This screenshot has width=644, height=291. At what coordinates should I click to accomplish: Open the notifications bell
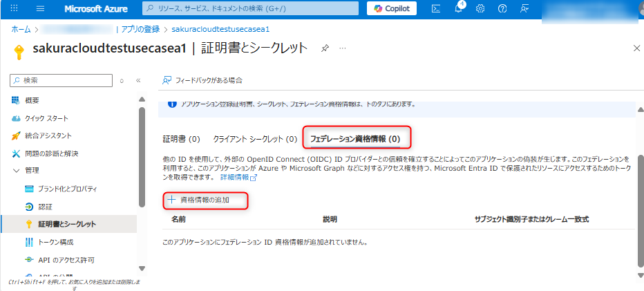(x=459, y=8)
